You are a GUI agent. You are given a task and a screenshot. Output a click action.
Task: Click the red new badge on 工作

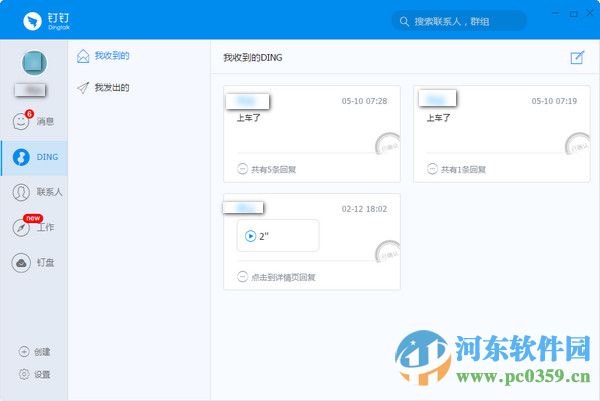tap(33, 218)
